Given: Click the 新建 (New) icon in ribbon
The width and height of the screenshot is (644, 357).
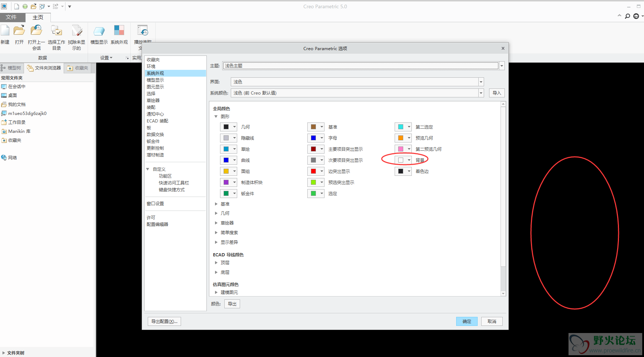Looking at the screenshot, I should 5,31.
